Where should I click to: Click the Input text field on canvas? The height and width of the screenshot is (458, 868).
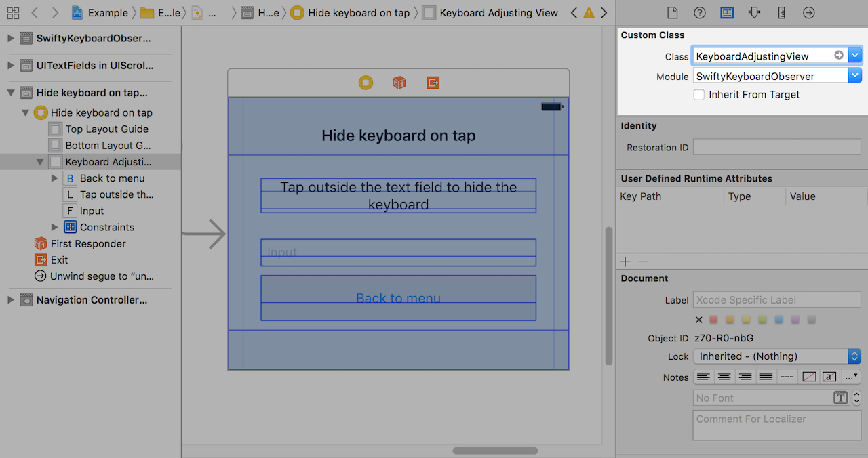[x=399, y=252]
